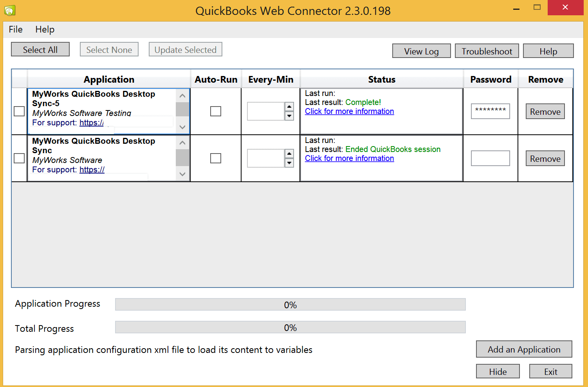Decrease Every-Min value for Sync-5 application
Screen dimensions: 588x387
pos(289,116)
